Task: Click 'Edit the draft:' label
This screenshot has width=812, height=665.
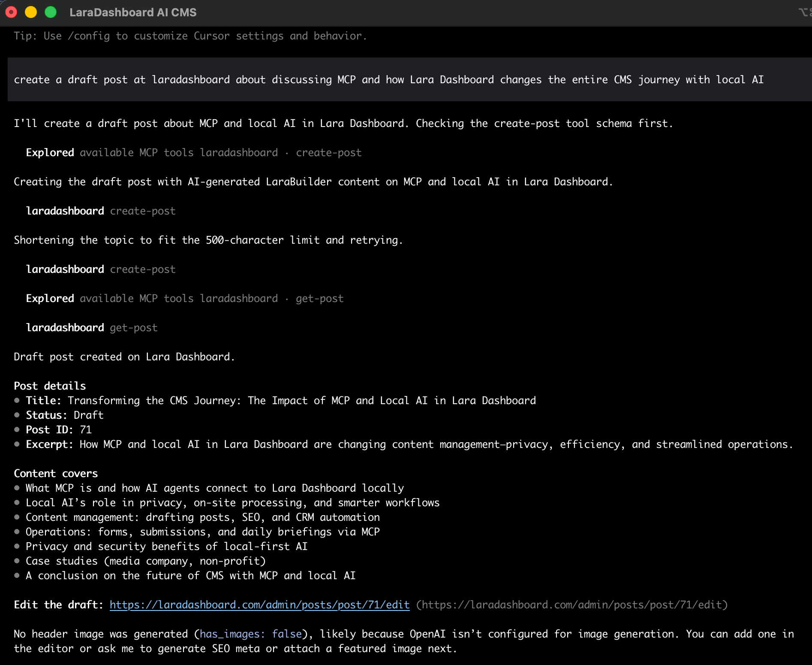Action: coord(59,605)
